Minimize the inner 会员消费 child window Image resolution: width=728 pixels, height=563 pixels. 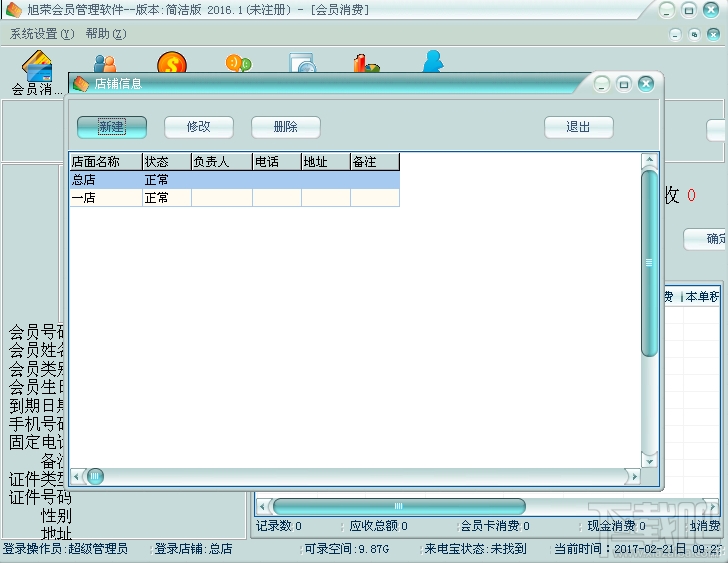point(675,34)
